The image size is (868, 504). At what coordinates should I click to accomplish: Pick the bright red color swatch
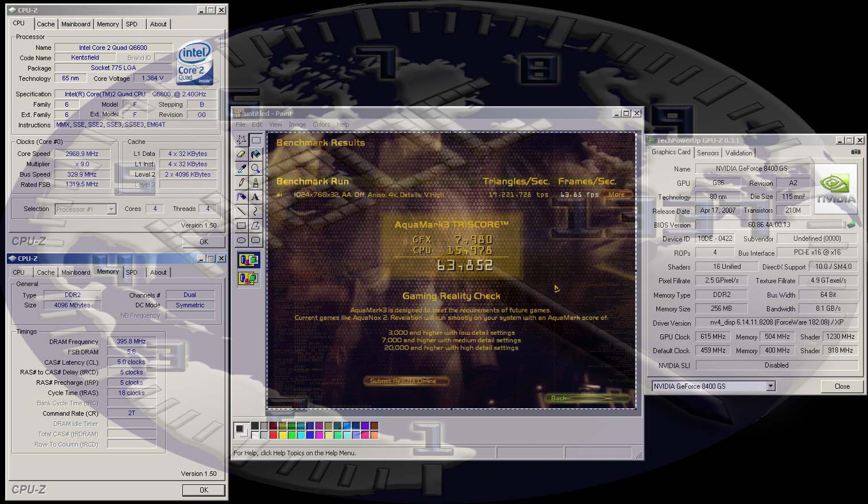273,435
